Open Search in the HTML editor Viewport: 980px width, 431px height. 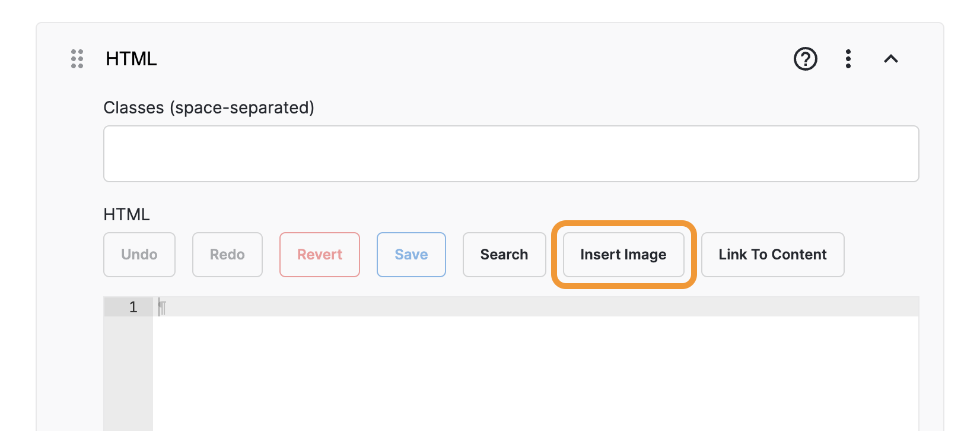(x=504, y=255)
